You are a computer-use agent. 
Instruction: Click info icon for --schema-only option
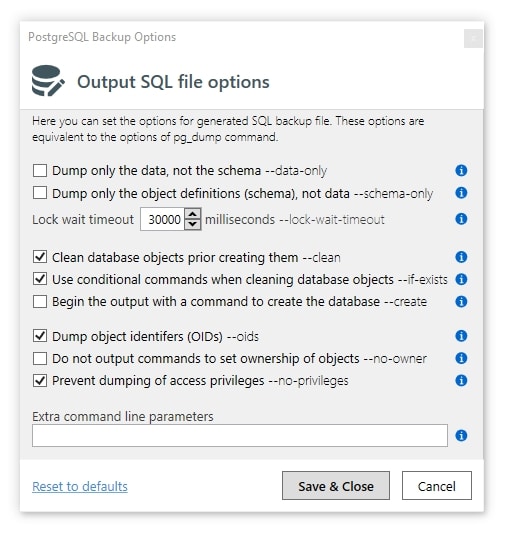click(x=461, y=193)
